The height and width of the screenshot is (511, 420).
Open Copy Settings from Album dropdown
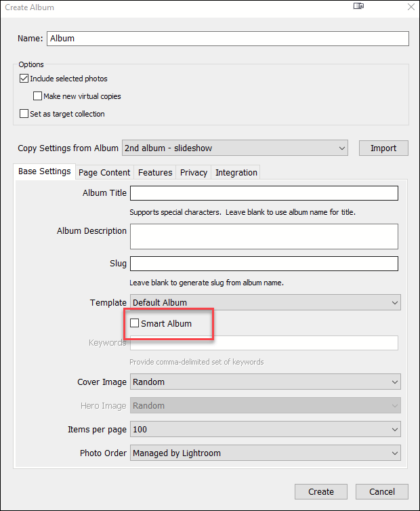pyautogui.click(x=235, y=148)
